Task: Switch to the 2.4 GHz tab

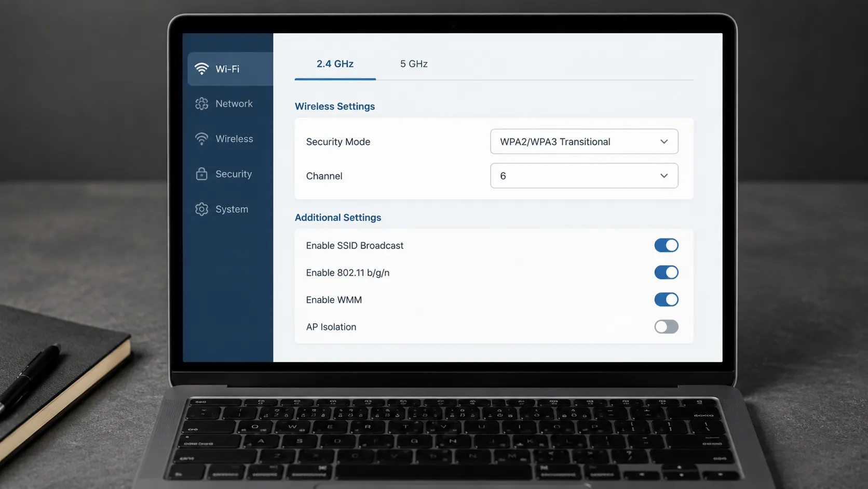Action: tap(335, 64)
